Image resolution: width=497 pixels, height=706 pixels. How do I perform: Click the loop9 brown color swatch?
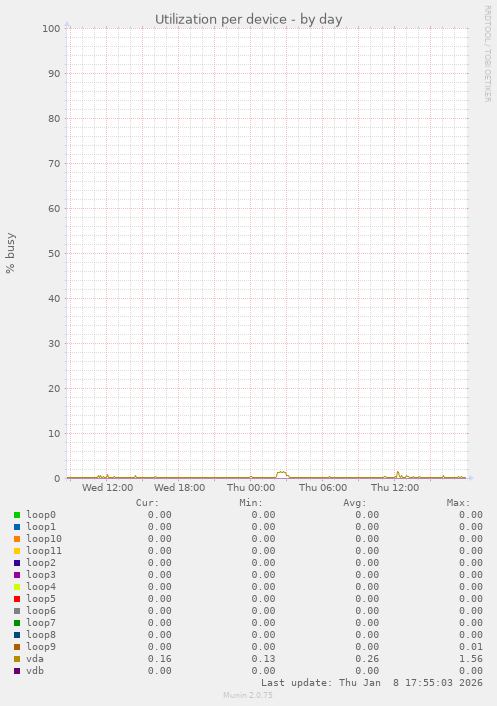(x=17, y=647)
